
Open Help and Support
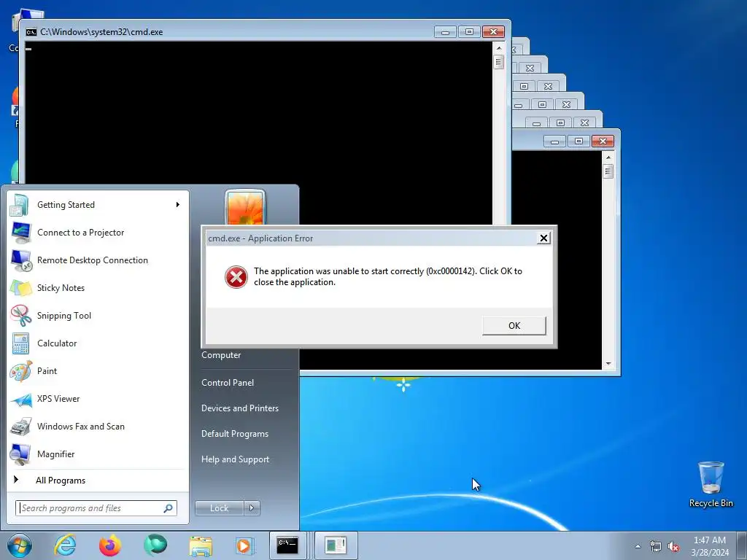pyautogui.click(x=236, y=459)
